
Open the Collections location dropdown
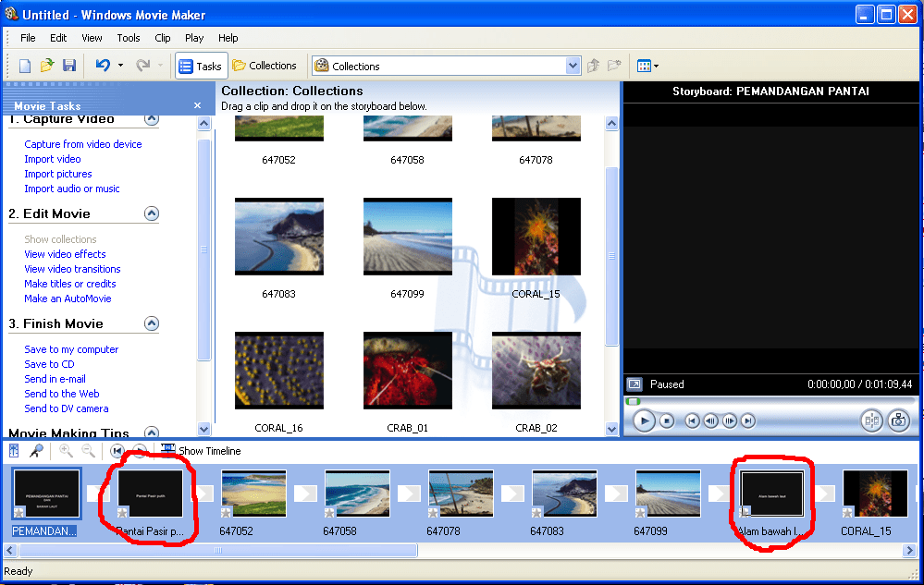[573, 66]
